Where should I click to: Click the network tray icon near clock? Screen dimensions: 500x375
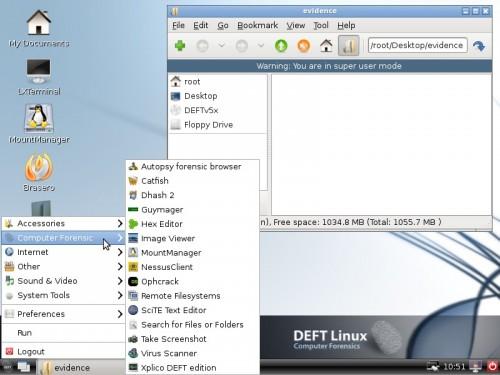[433, 367]
